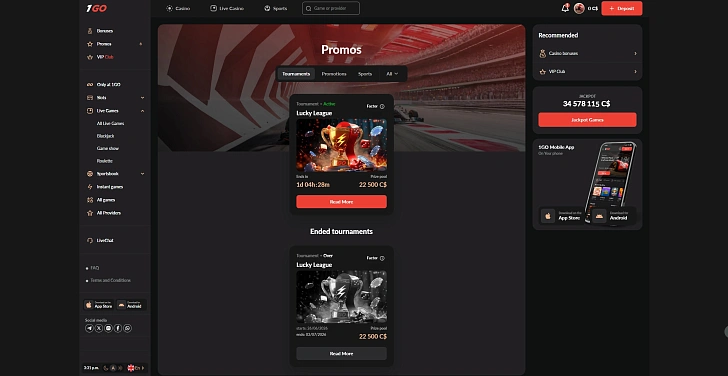Open the En language selector
Image resolution: width=728 pixels, height=376 pixels.
(136, 368)
